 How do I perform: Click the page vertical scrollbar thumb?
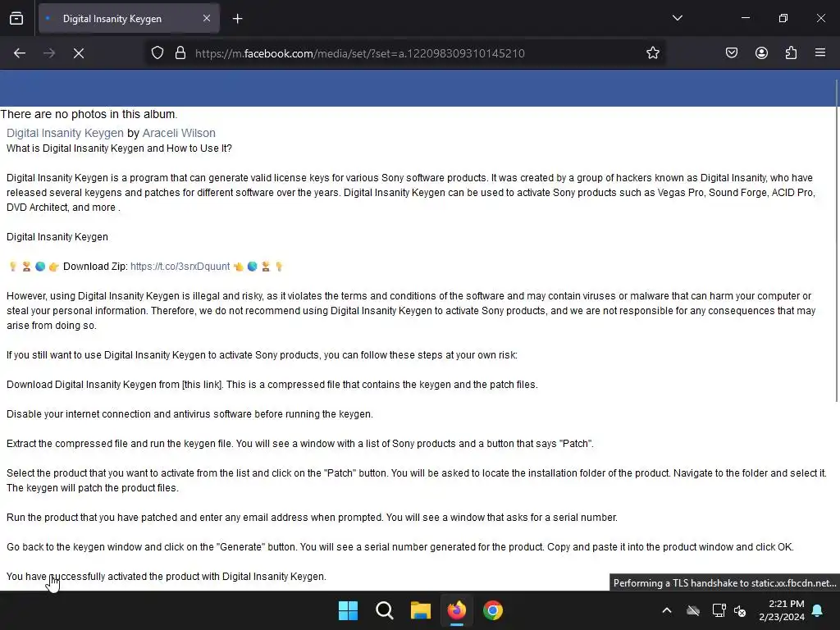(836, 240)
